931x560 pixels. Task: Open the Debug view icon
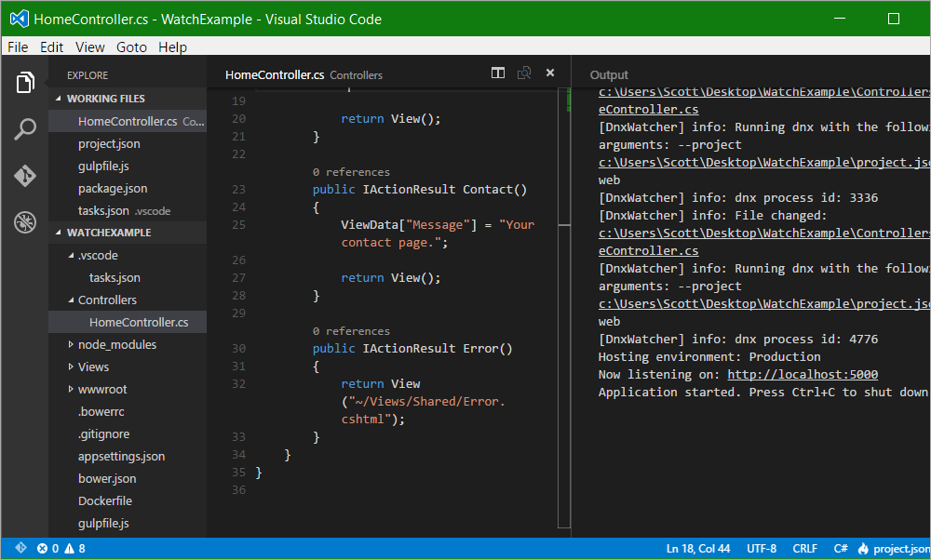click(x=25, y=222)
